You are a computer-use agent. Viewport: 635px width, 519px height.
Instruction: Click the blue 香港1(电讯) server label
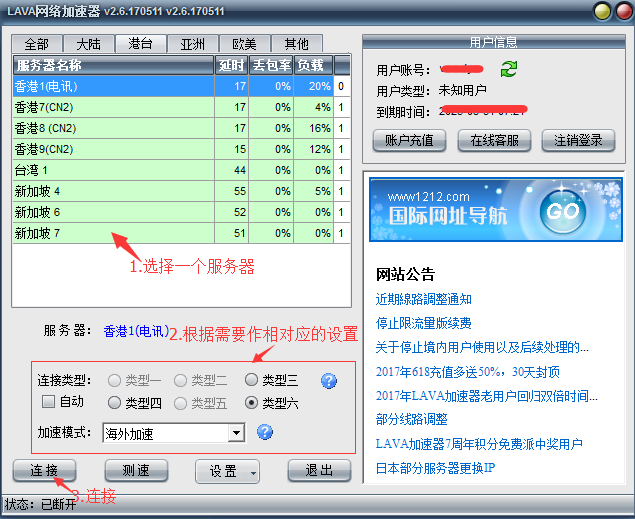tap(136, 331)
